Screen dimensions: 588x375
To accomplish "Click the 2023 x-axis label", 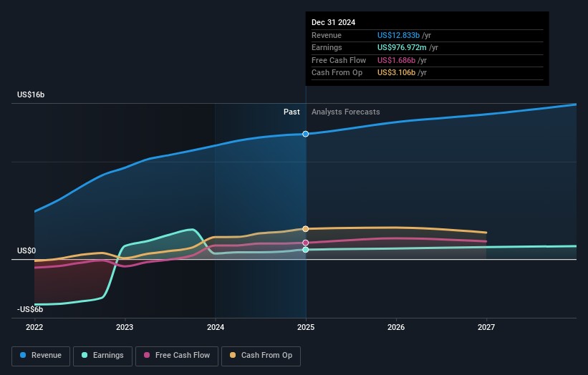I will coord(125,327).
